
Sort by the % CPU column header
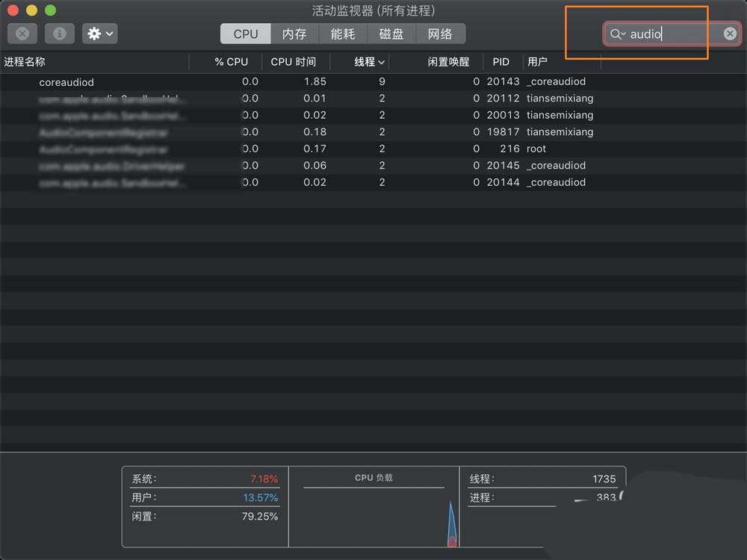tap(230, 62)
